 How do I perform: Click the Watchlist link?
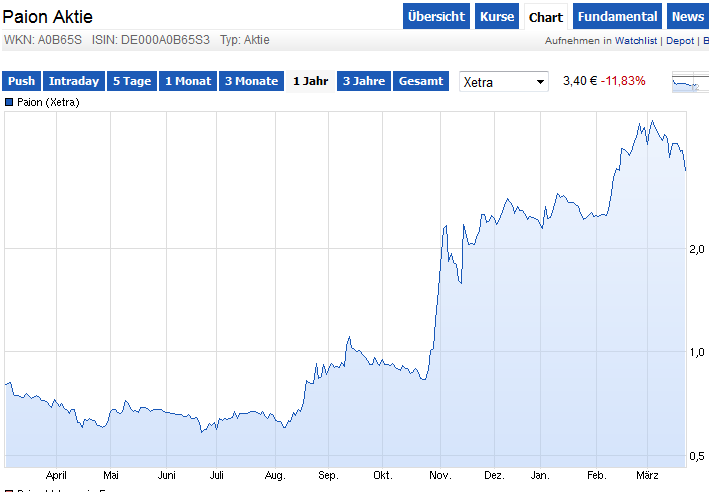click(636, 41)
